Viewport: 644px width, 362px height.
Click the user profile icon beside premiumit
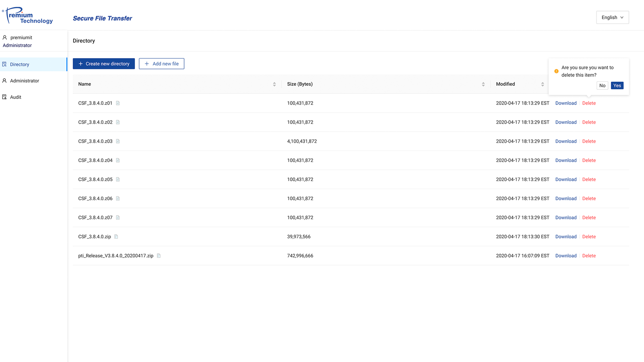pos(5,38)
